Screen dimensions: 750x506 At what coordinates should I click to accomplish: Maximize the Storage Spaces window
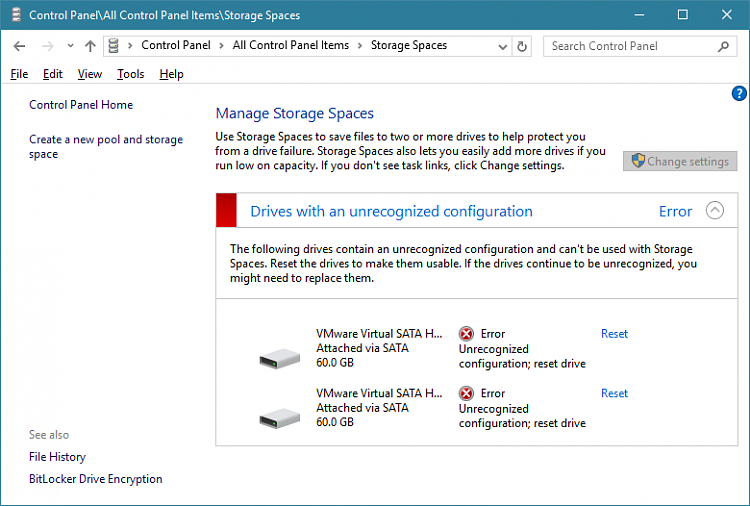[683, 15]
